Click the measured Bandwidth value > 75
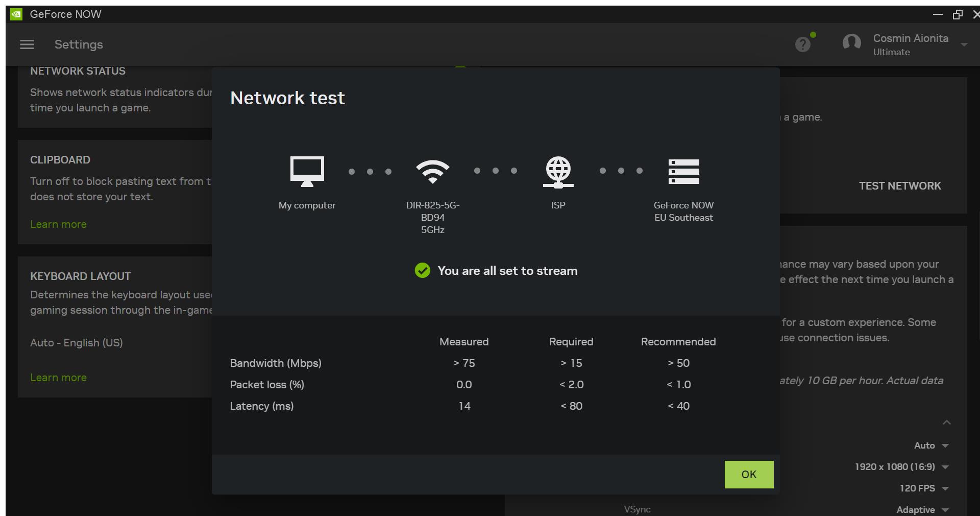This screenshot has height=516, width=980. (x=464, y=363)
